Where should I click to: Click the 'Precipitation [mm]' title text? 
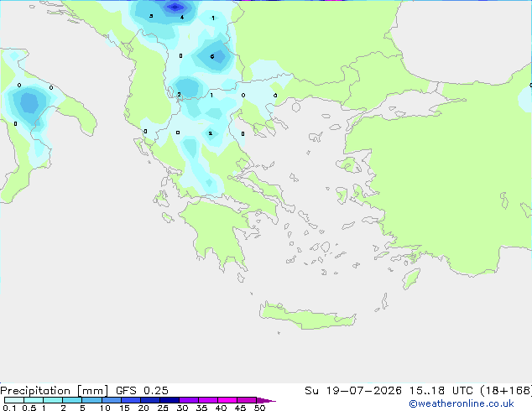pyautogui.click(x=55, y=391)
